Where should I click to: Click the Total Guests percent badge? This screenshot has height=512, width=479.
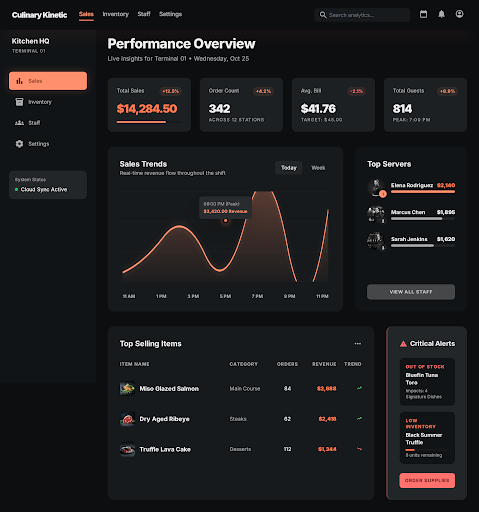447,91
